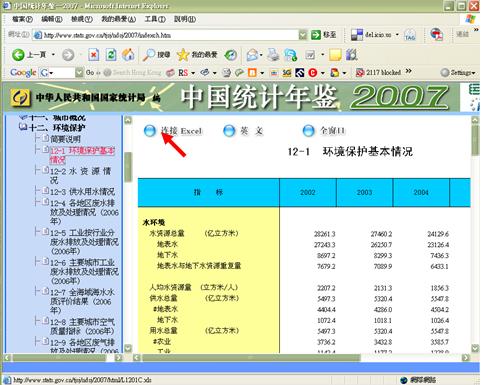Open the Mail envelope toolbar icon
The width and height of the screenshot is (481, 385).
click(x=253, y=55)
